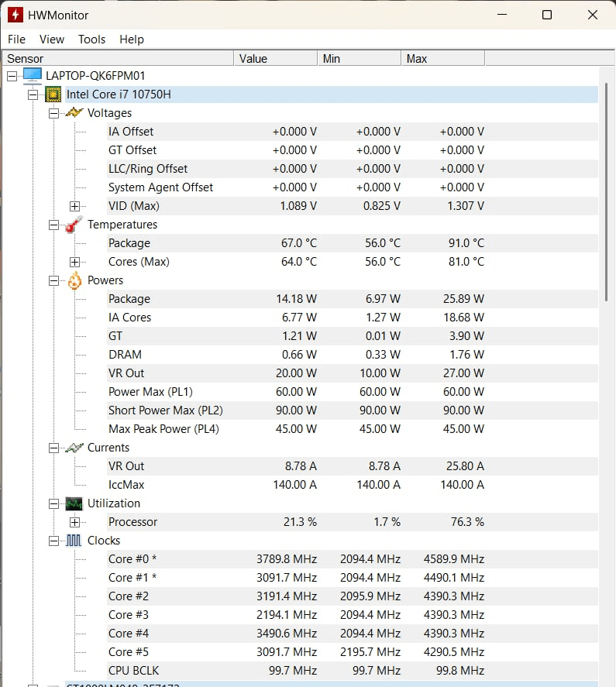
Task: Open the View menu
Action: coord(52,40)
